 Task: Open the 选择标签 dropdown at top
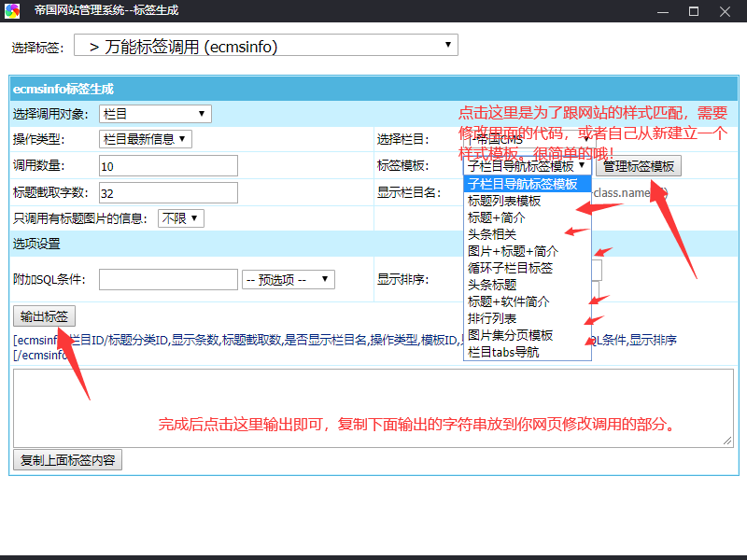(x=266, y=46)
